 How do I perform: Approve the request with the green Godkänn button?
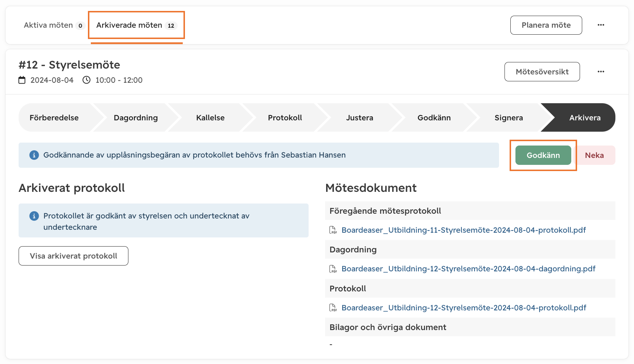pos(543,155)
